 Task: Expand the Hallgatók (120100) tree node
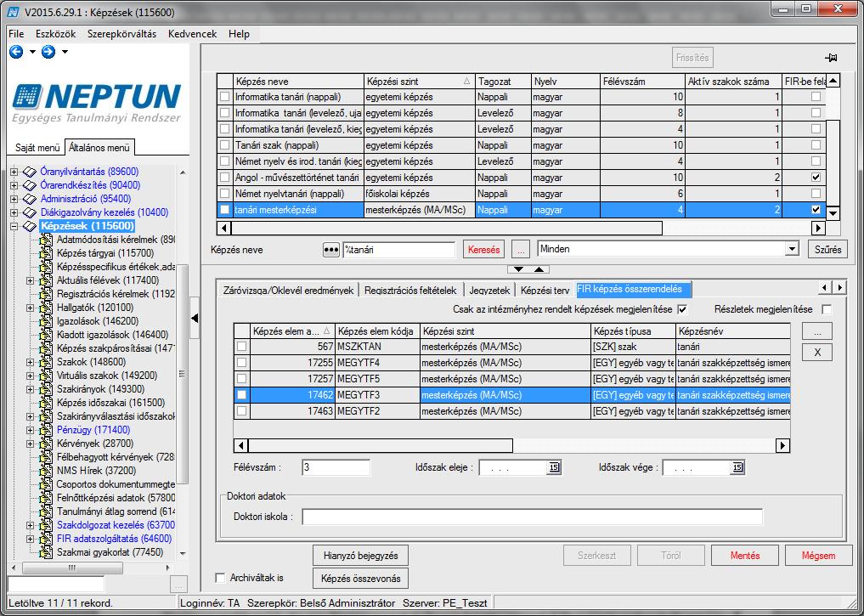pyautogui.click(x=31, y=308)
